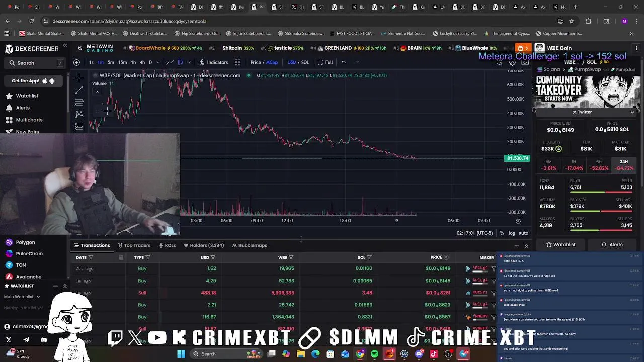Select the trend line drawing tool
This screenshot has height=362, width=644.
click(x=79, y=90)
